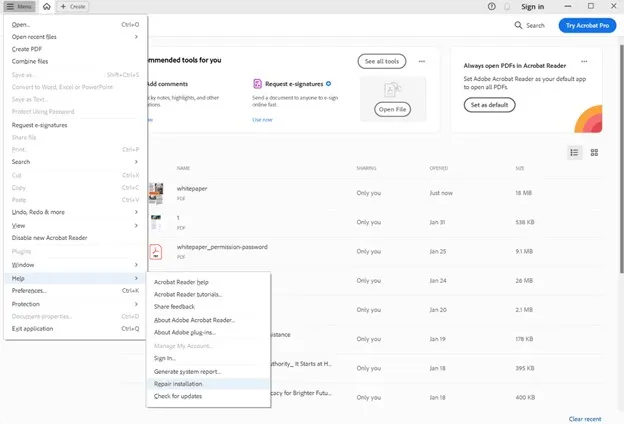Image resolution: width=624 pixels, height=424 pixels.
Task: Open About Adobe Acrobat Reader...
Action: coord(209,320)
